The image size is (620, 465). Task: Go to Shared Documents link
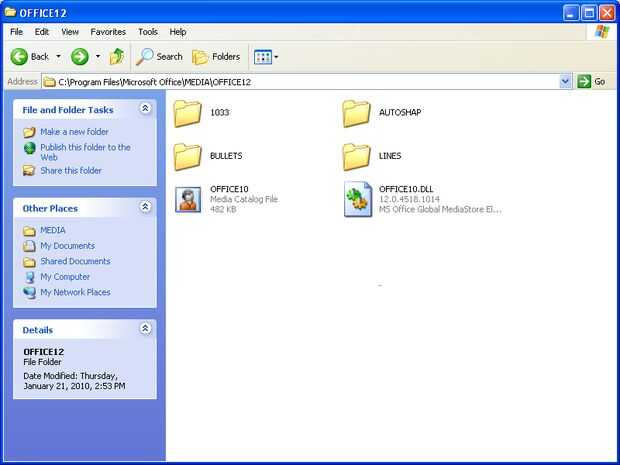[x=75, y=261]
